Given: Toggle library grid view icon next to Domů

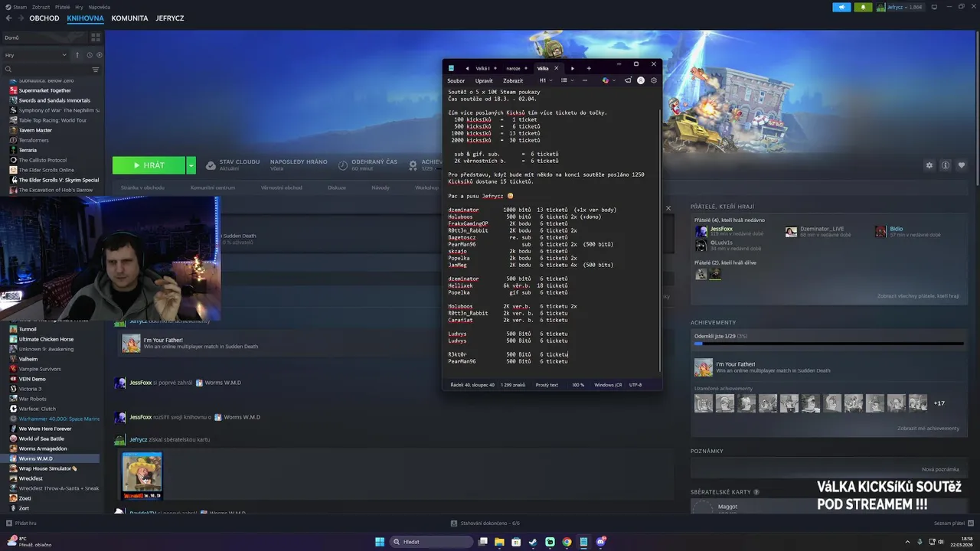Looking at the screenshot, I should pos(96,37).
